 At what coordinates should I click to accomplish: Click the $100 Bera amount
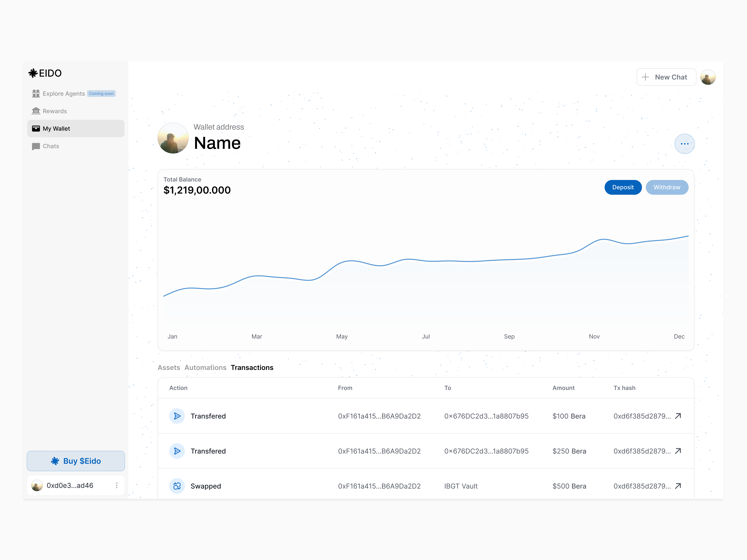(569, 416)
